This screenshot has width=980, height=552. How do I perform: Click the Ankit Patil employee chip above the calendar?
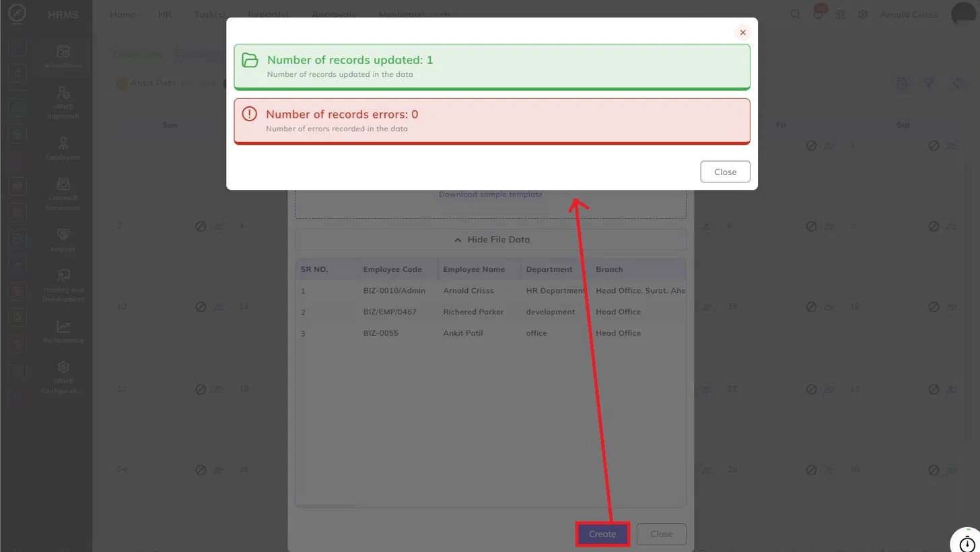pyautogui.click(x=168, y=83)
